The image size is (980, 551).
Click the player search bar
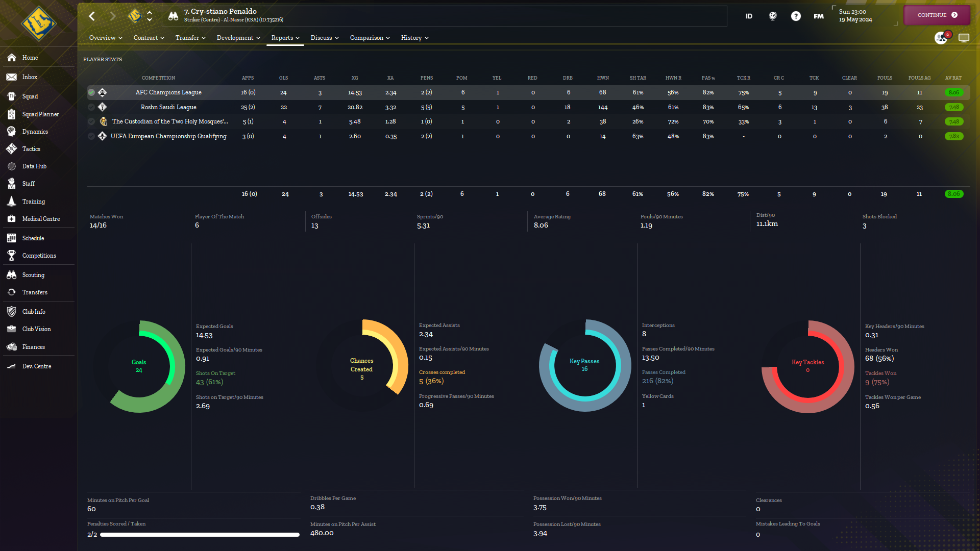(x=445, y=16)
